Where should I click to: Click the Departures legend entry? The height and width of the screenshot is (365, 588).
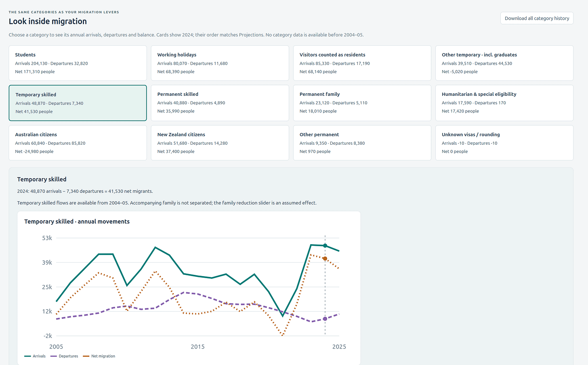click(65, 356)
